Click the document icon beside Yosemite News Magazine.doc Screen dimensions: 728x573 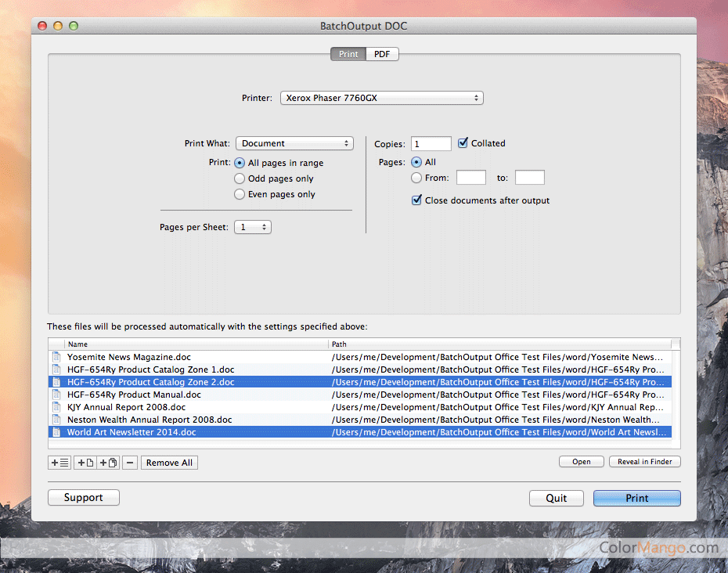pyautogui.click(x=56, y=357)
